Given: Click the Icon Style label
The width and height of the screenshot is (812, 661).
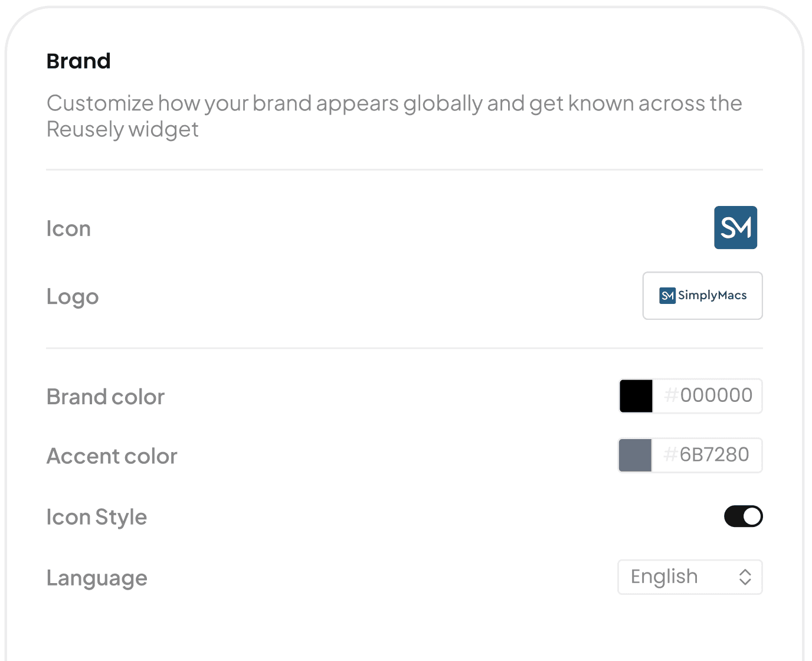Looking at the screenshot, I should click(x=97, y=517).
